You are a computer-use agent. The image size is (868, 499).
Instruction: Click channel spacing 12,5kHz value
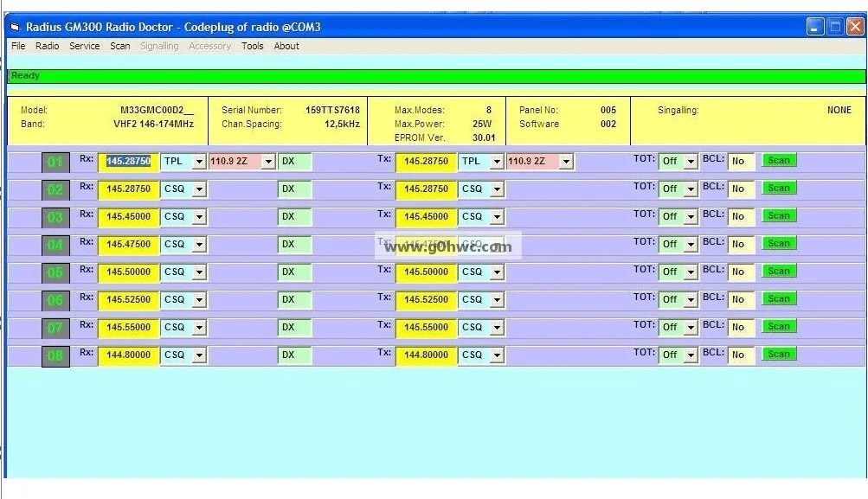click(x=342, y=124)
